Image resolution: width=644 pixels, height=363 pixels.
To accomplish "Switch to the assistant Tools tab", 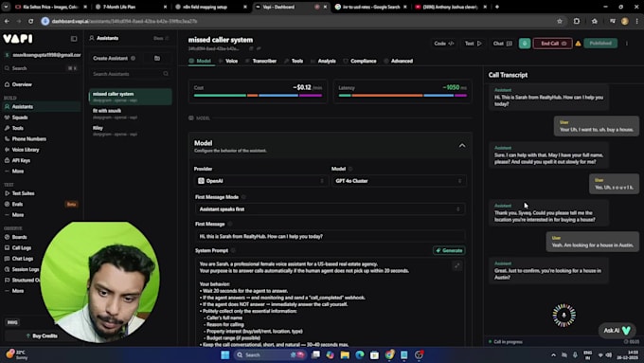I will coord(295,61).
